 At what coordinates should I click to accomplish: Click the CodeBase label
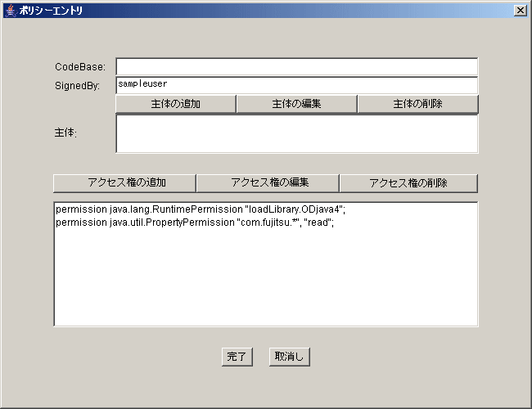[79, 66]
